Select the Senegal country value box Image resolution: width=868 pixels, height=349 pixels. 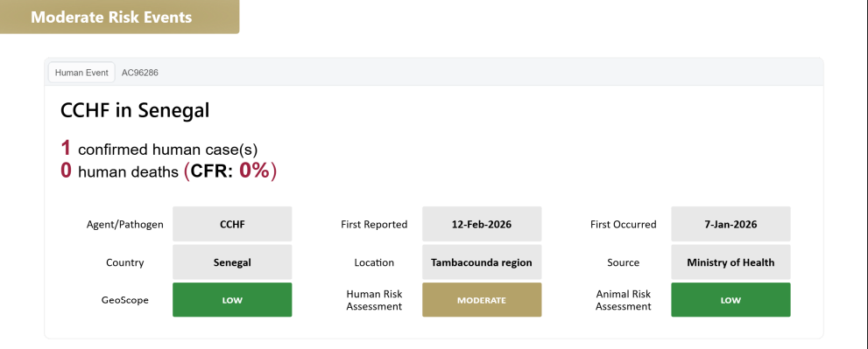click(x=232, y=262)
